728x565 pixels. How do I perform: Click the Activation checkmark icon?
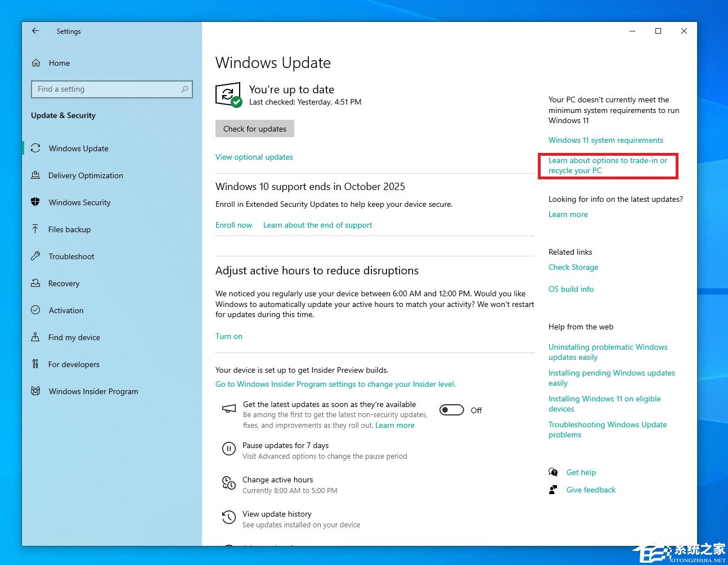pos(35,310)
